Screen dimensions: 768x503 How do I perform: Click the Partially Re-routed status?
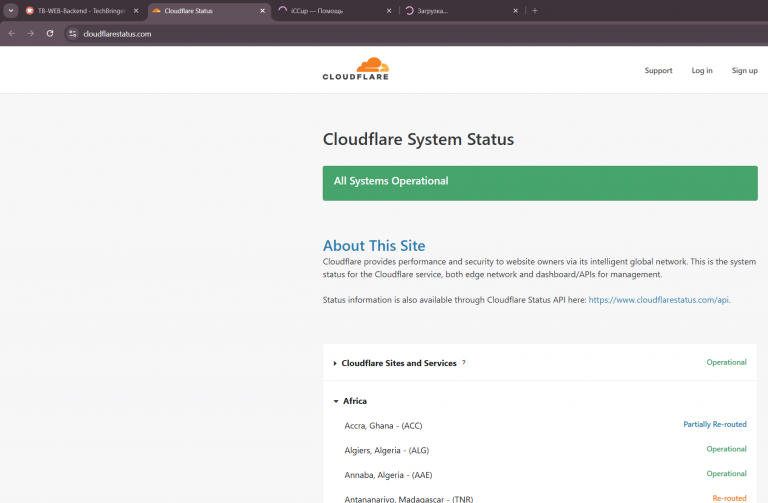(715, 424)
